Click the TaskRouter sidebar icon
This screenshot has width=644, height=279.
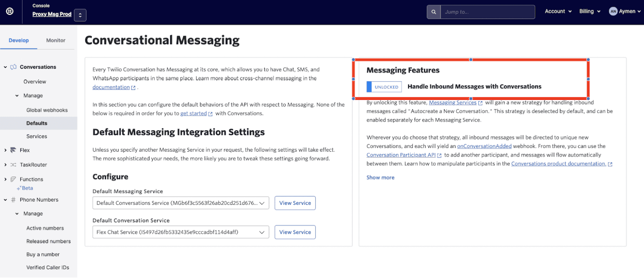click(13, 164)
